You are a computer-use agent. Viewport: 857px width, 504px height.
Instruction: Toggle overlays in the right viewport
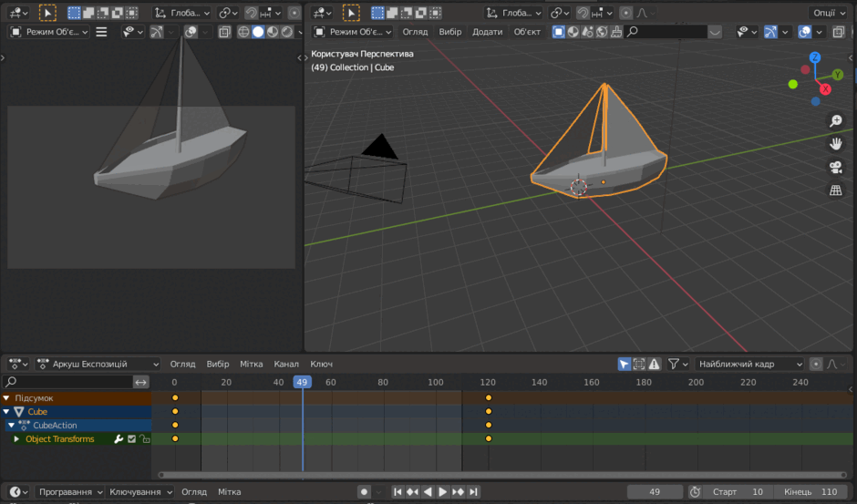click(x=804, y=32)
